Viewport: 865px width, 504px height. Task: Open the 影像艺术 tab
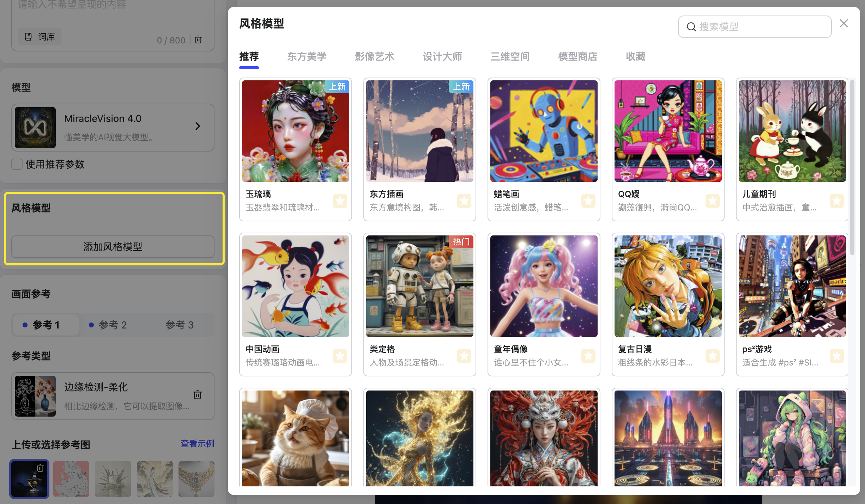(x=375, y=56)
